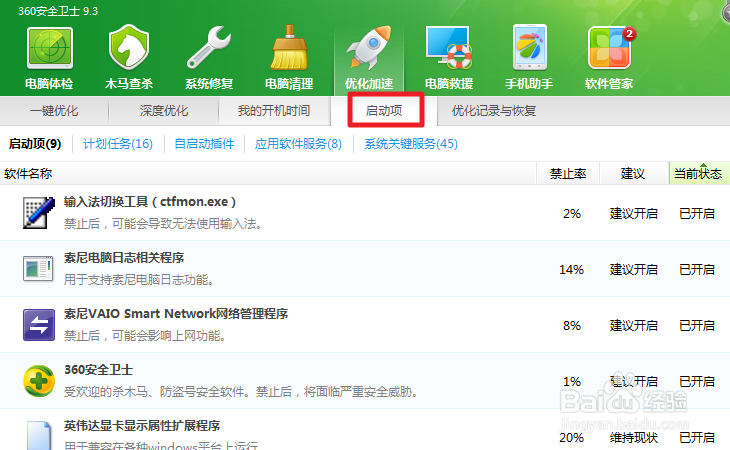Click 建议开启 for VAIO Smart Network row

tap(634, 325)
